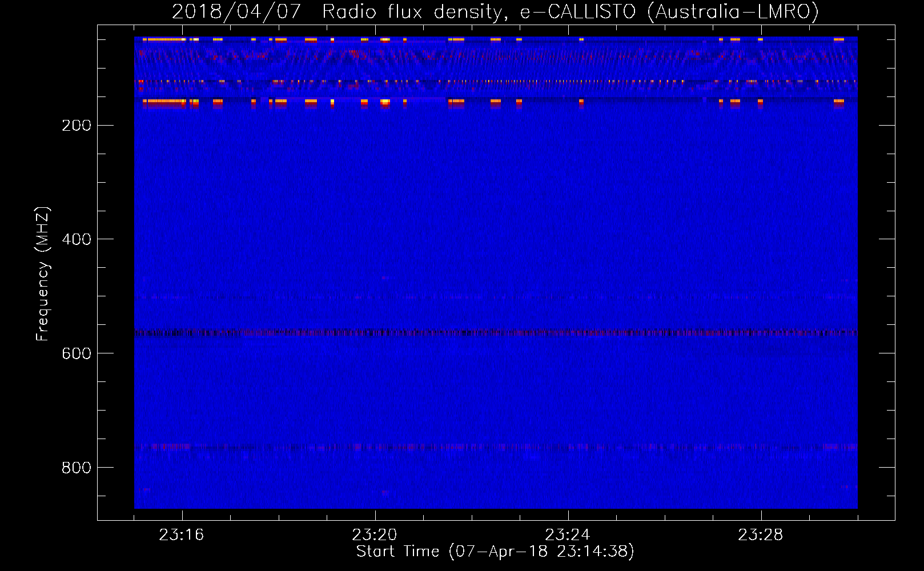This screenshot has width=924, height=571.
Task: Click the '400' frequency tick label
Action: pos(77,239)
